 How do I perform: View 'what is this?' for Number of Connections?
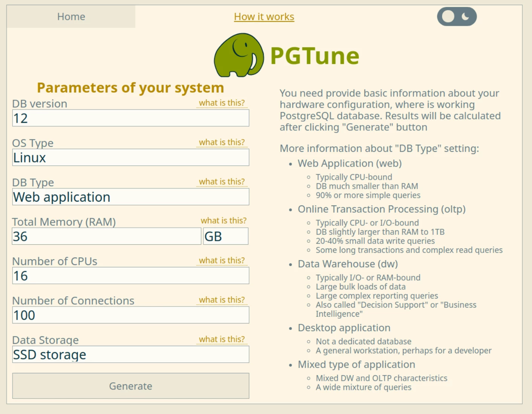(222, 300)
